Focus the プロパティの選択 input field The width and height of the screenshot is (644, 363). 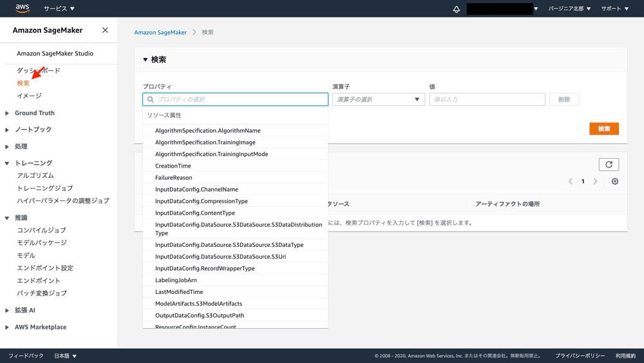coord(235,99)
